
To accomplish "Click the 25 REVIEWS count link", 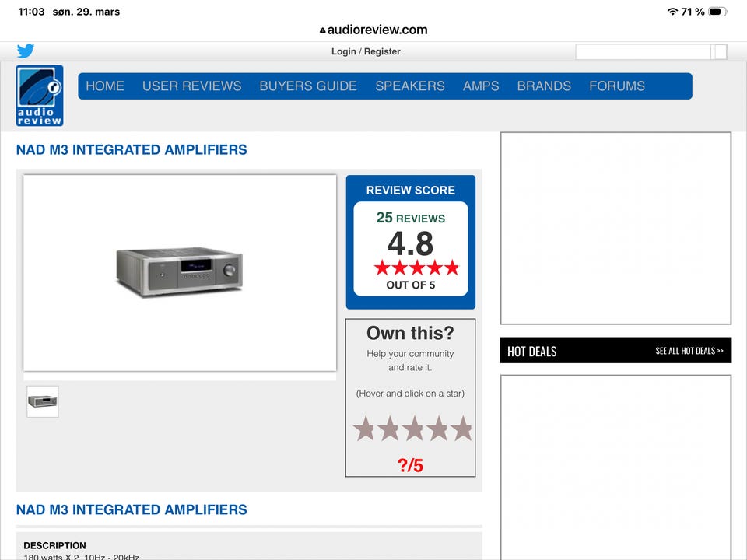I will click(411, 218).
